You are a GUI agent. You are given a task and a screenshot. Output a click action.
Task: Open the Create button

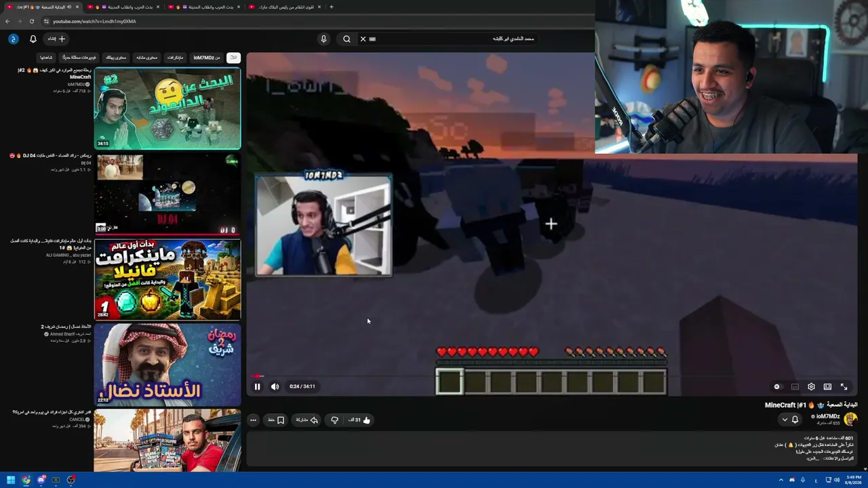[56, 39]
